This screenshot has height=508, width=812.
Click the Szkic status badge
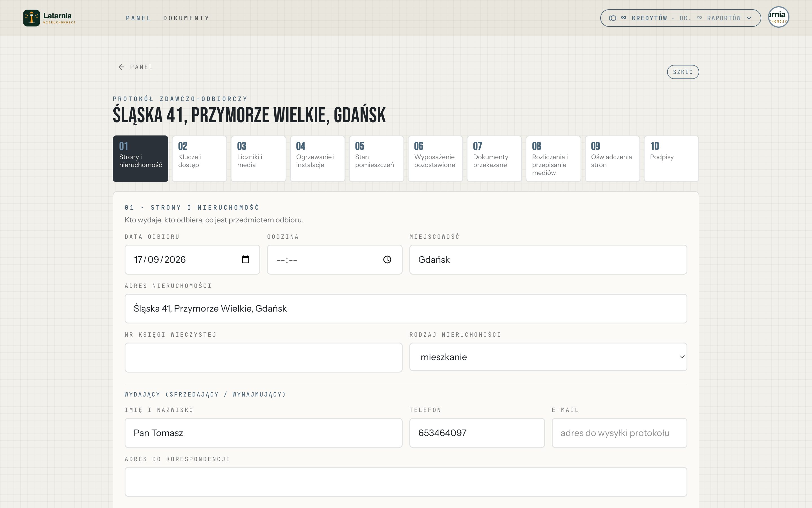[x=683, y=72]
